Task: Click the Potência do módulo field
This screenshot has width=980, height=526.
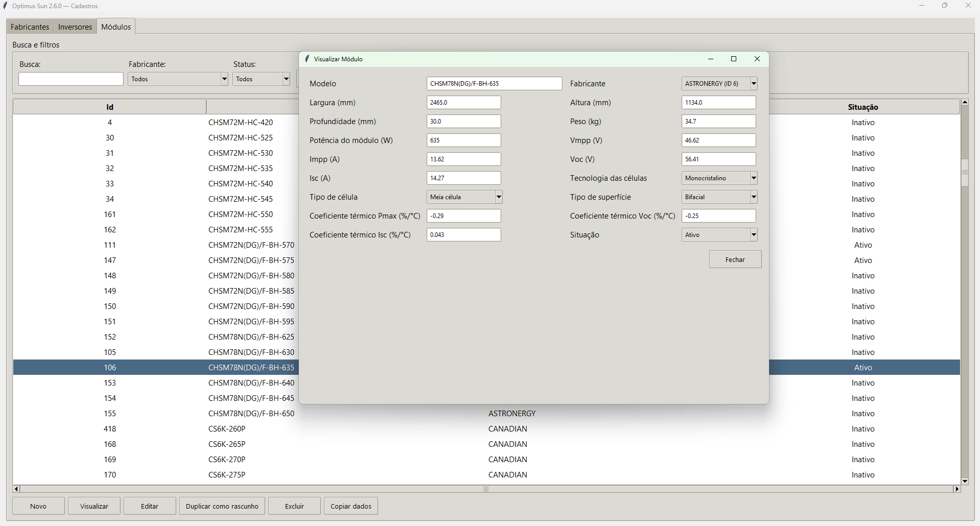Action: point(464,140)
